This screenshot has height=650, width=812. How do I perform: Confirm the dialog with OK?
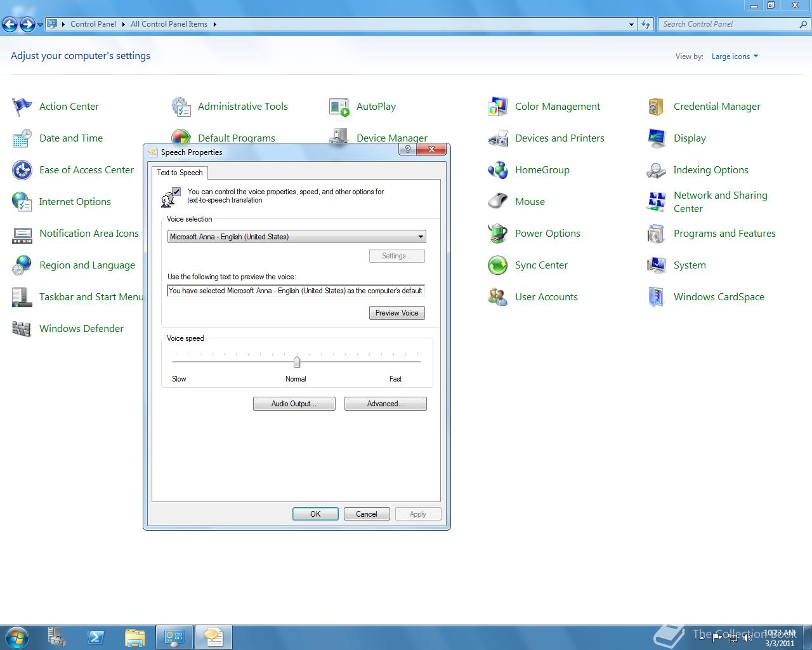[315, 514]
